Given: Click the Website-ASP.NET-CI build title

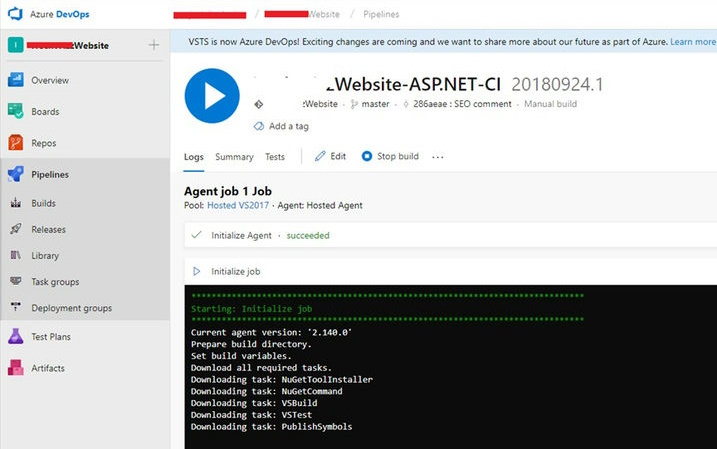Looking at the screenshot, I should (414, 85).
